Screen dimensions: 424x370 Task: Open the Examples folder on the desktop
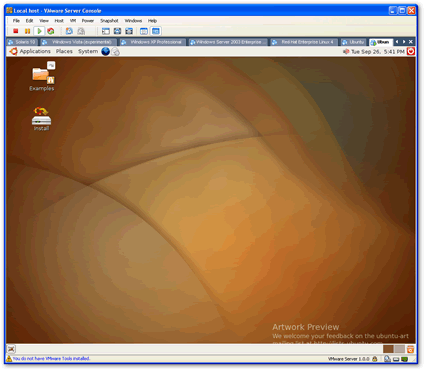click(42, 77)
